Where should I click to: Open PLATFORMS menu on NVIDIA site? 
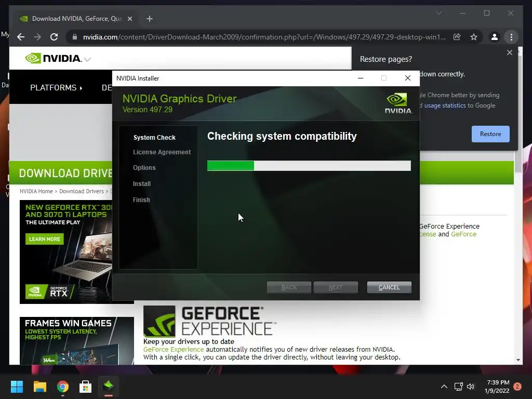pyautogui.click(x=56, y=87)
